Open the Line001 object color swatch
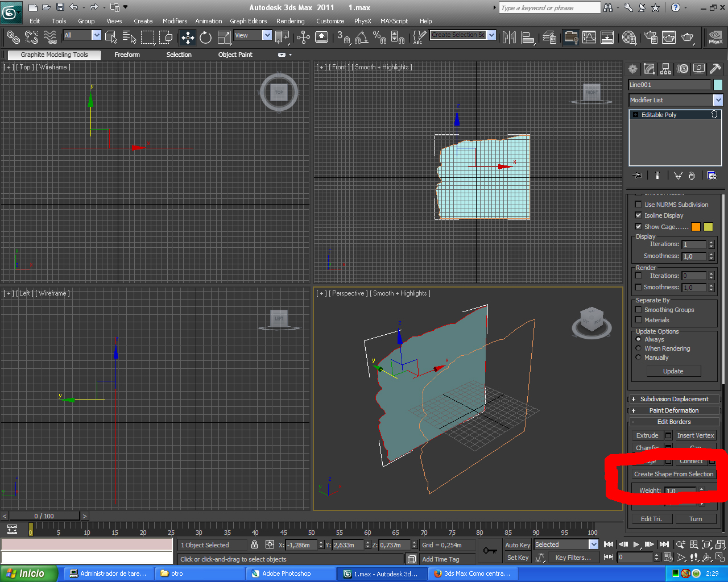The width and height of the screenshot is (728, 582). point(718,85)
